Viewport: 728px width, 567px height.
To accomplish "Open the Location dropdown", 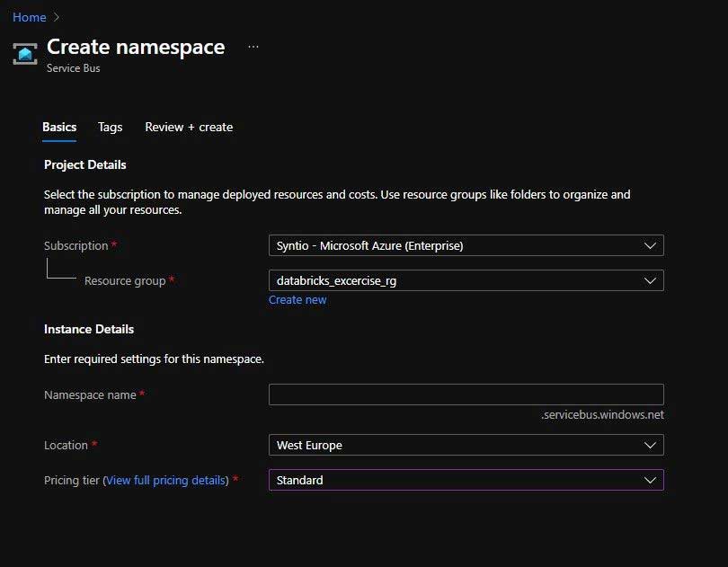I will [x=466, y=445].
